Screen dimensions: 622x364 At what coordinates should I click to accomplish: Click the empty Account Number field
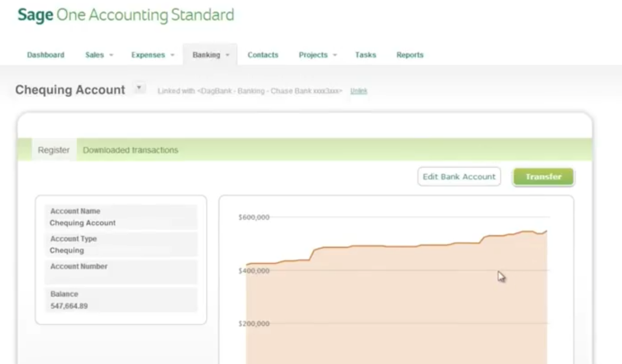coord(120,272)
